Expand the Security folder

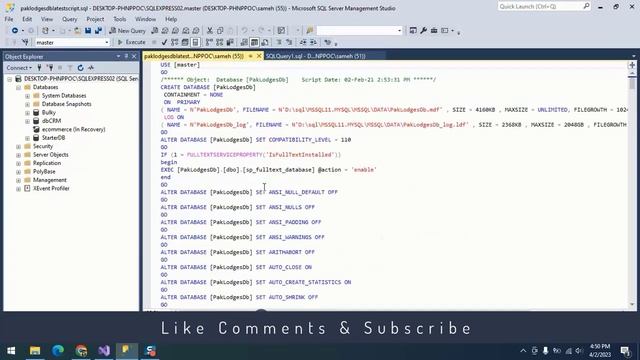(19, 147)
